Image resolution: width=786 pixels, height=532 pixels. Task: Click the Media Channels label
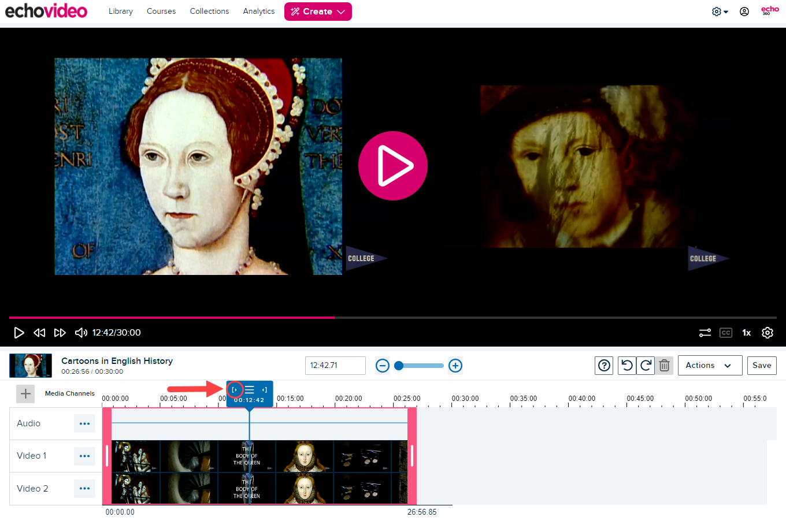pyautogui.click(x=70, y=393)
